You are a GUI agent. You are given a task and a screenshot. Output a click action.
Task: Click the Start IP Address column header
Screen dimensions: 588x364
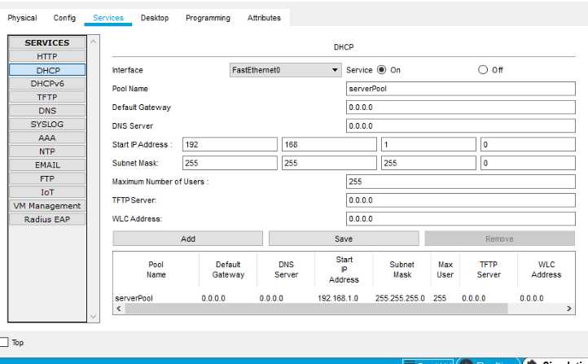click(344, 270)
